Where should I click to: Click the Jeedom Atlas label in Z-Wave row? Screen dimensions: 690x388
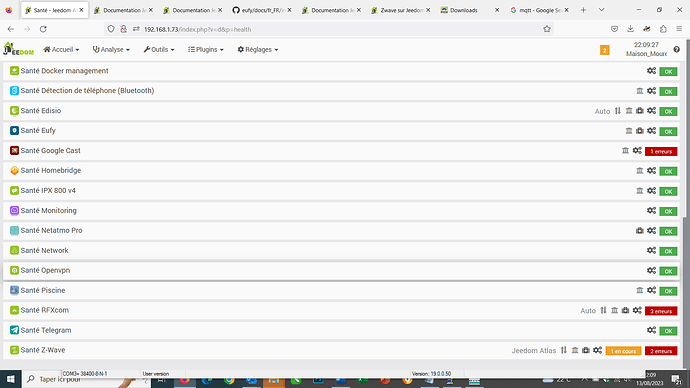pyautogui.click(x=534, y=351)
